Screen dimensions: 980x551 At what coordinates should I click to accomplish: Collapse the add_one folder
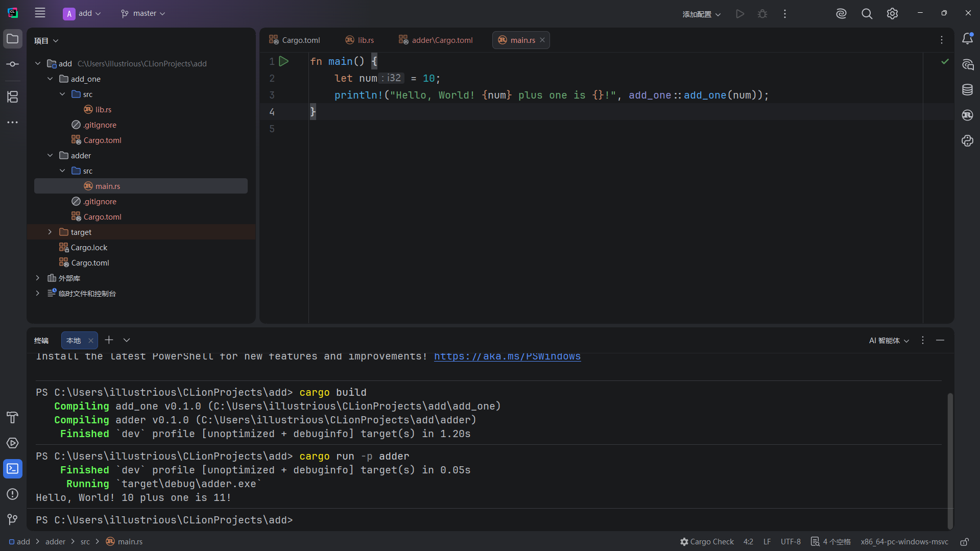[50, 79]
